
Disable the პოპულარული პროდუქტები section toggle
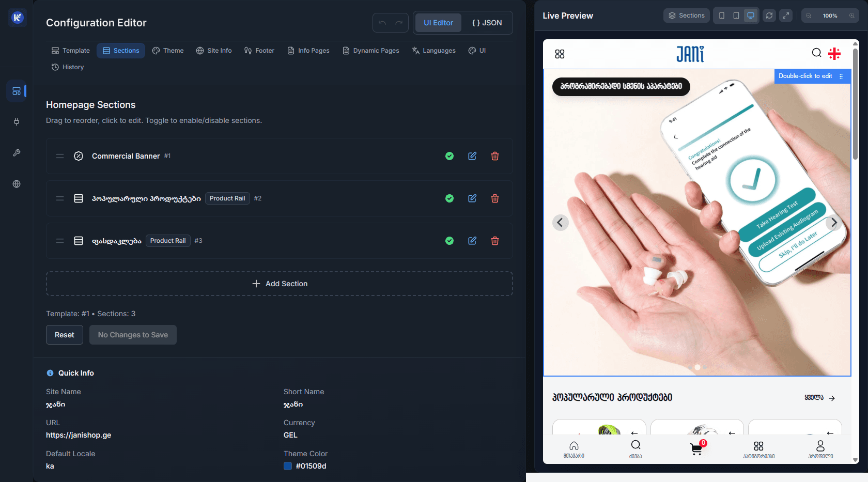coord(450,198)
